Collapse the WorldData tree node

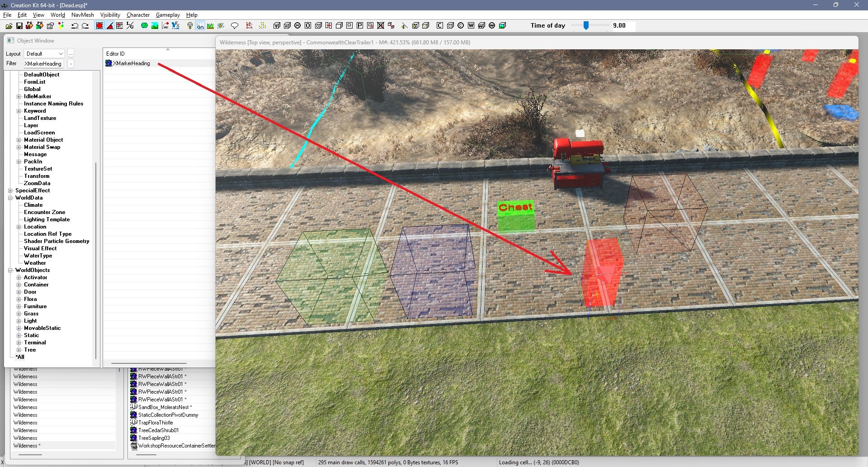(x=10, y=198)
